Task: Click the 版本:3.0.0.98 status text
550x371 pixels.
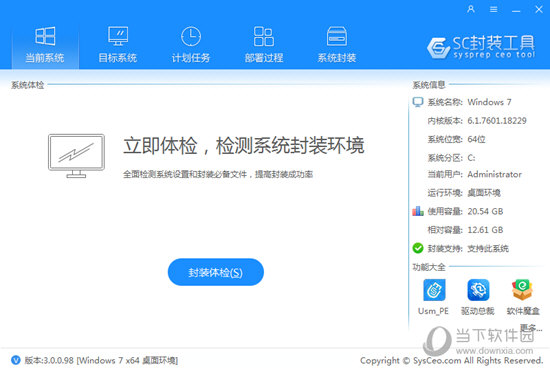Action: (x=101, y=360)
